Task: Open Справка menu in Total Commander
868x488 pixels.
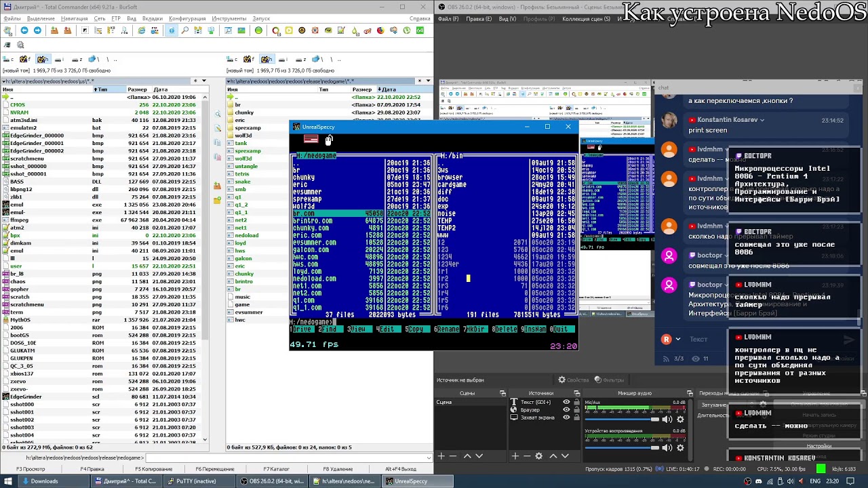Action: pyautogui.click(x=420, y=18)
